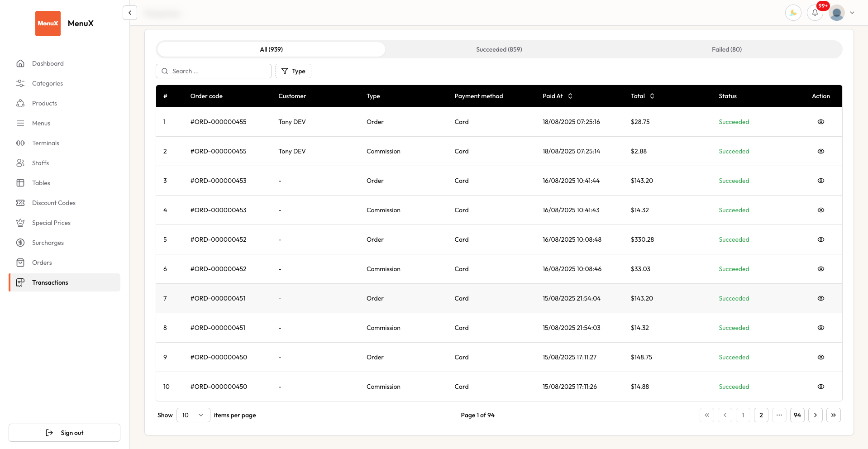
Task: Click the Sign out button
Action: tap(64, 433)
